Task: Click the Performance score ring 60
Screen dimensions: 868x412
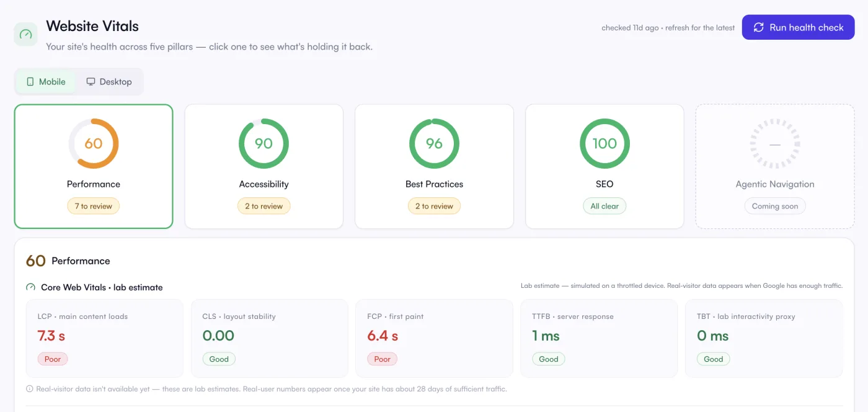Action: coord(94,143)
